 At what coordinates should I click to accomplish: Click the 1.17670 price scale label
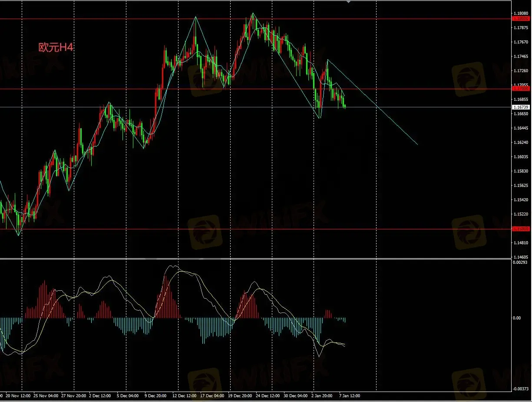(x=521, y=42)
